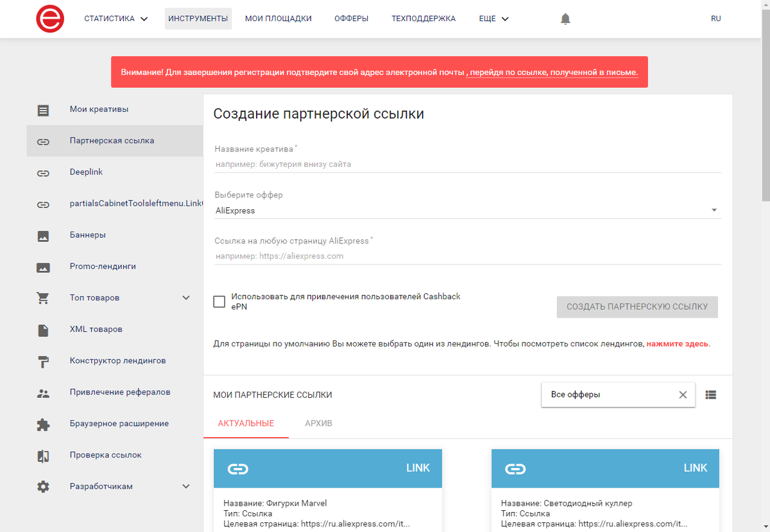Expand the Разработчикам submenu chevron

tap(186, 486)
